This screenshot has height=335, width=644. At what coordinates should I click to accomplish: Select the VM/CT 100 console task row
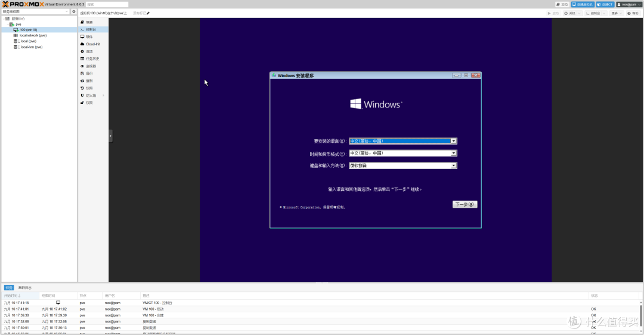pyautogui.click(x=320, y=303)
